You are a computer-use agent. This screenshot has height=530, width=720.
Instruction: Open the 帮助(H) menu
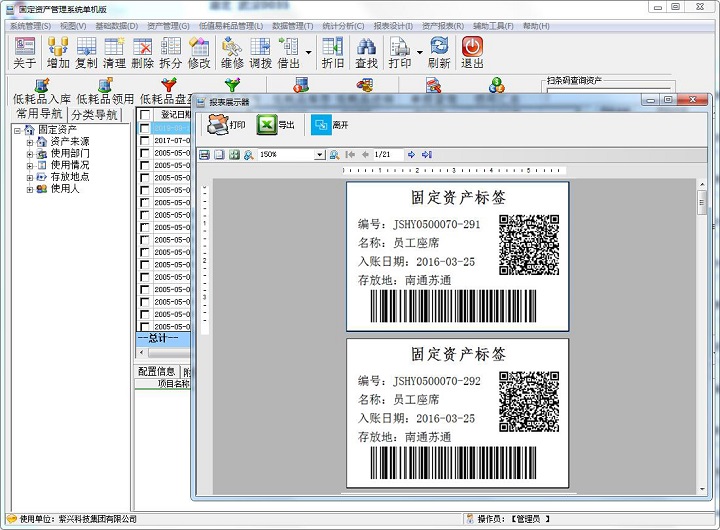tap(536, 26)
